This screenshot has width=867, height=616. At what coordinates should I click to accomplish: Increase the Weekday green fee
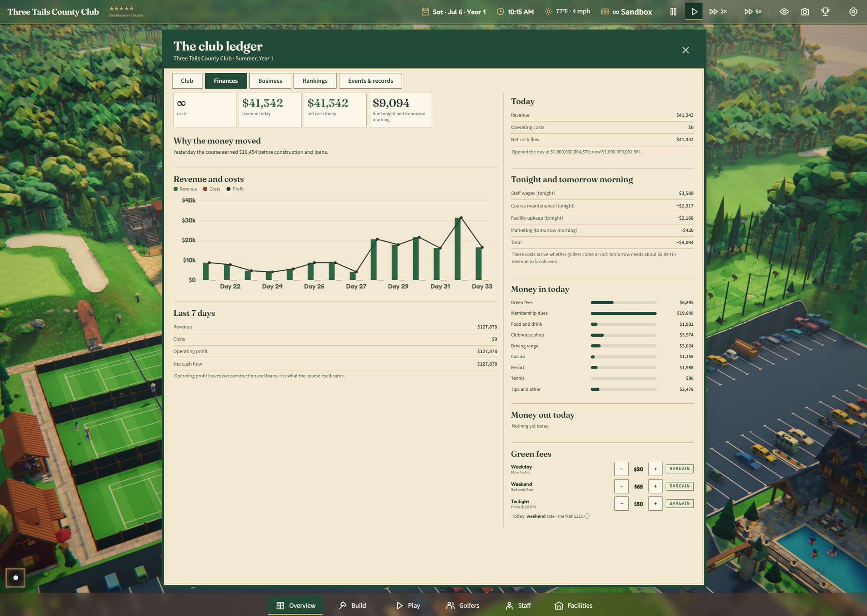(x=655, y=469)
